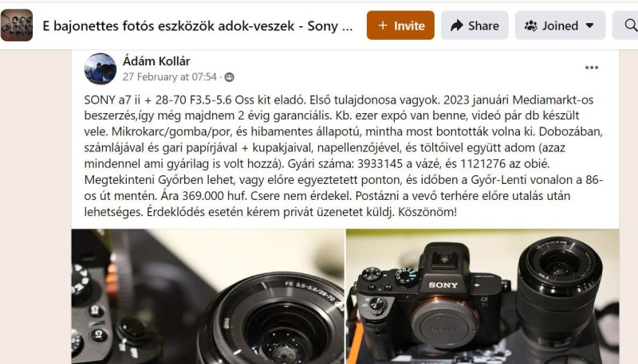The width and height of the screenshot is (638, 364).
Task: Click the arrow icon on the Share button
Action: [457, 25]
